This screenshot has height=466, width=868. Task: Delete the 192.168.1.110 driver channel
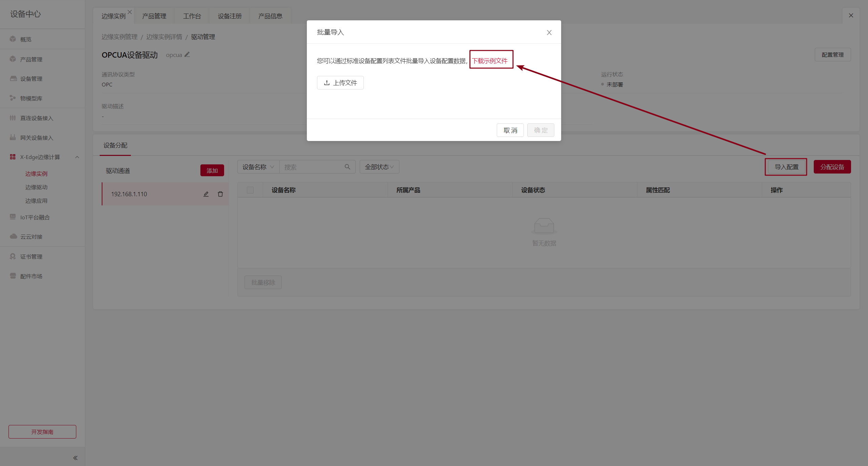220,194
